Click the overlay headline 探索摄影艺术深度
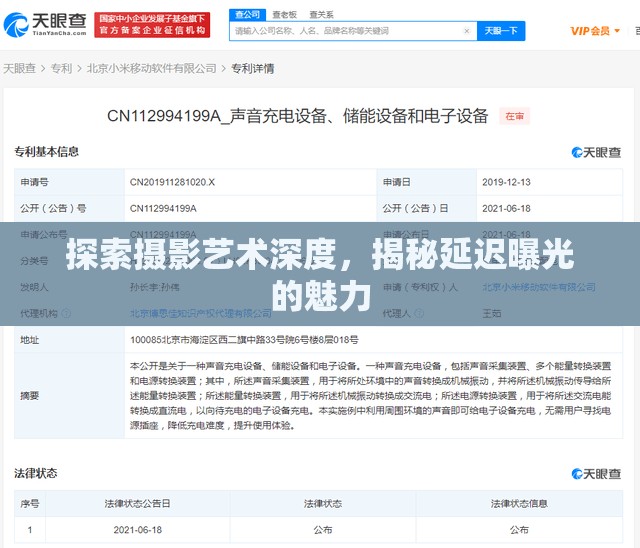The width and height of the screenshot is (640, 548). (320, 275)
